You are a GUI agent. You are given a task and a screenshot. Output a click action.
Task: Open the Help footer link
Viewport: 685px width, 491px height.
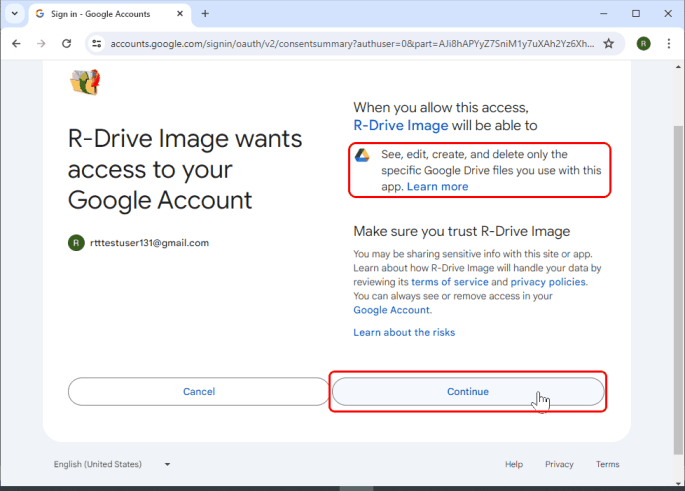point(514,464)
